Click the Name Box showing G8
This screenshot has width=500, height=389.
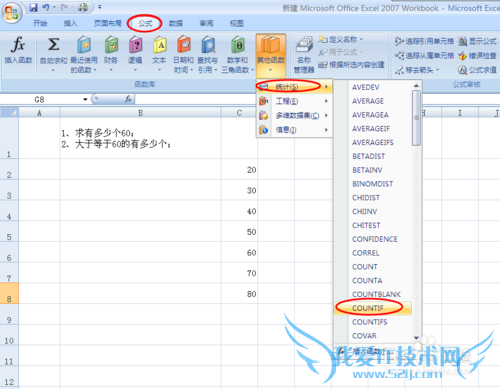point(41,99)
